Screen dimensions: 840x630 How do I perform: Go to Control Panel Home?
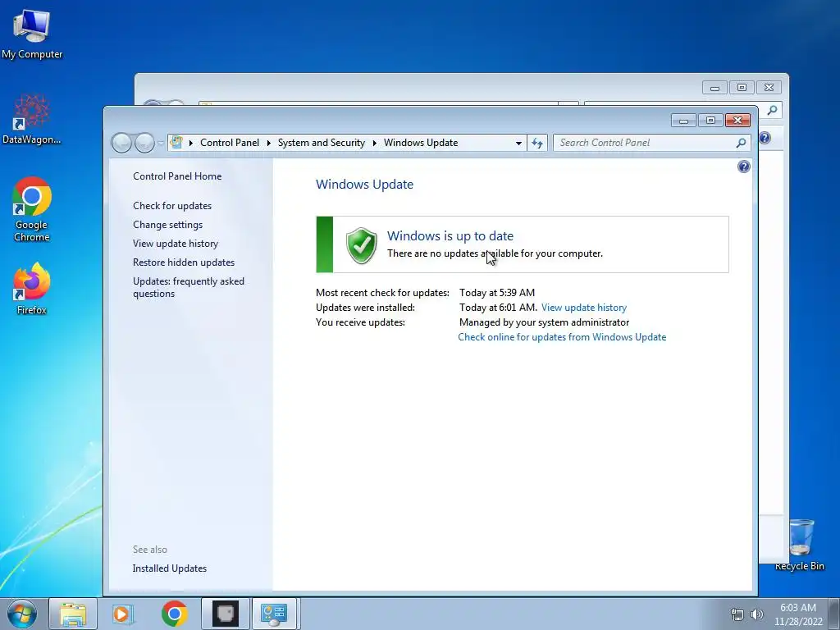[x=177, y=176]
